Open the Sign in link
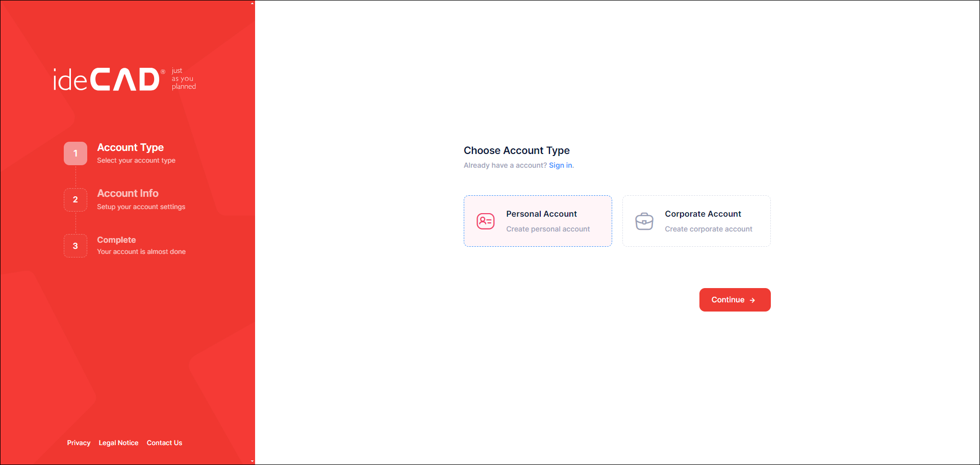 pyautogui.click(x=560, y=165)
